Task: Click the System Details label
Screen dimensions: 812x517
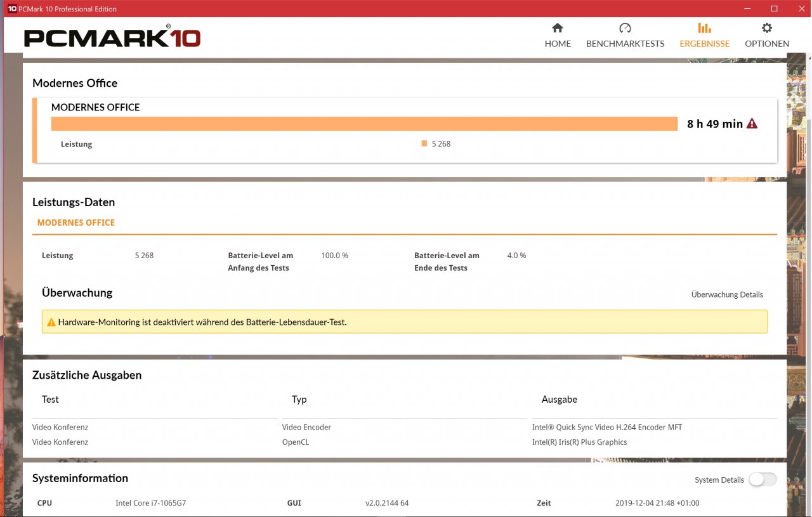Action: tap(719, 480)
